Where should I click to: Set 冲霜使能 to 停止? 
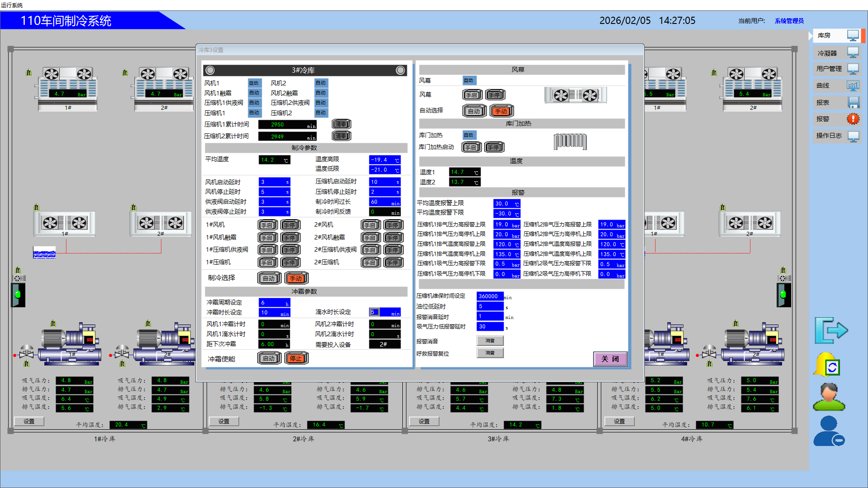[296, 359]
